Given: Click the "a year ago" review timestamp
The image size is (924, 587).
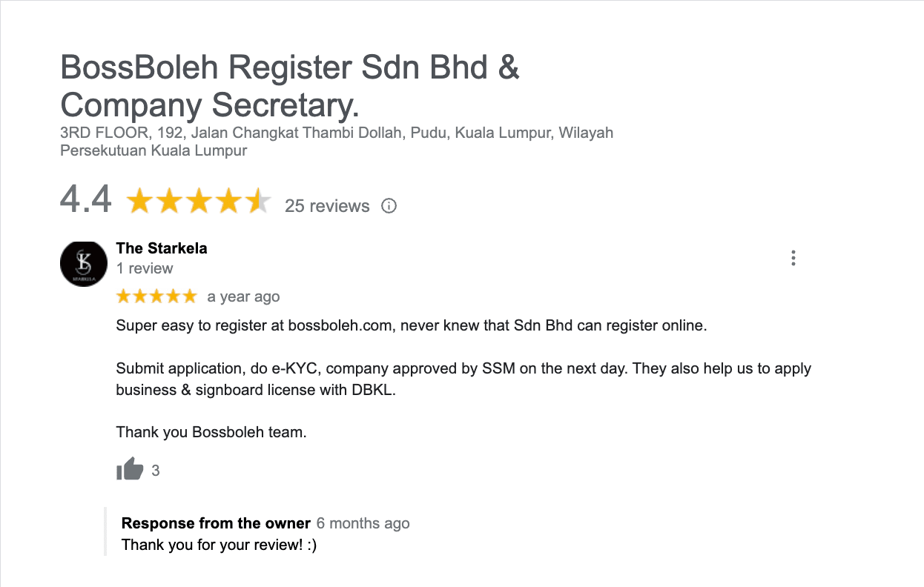Looking at the screenshot, I should coord(243,296).
